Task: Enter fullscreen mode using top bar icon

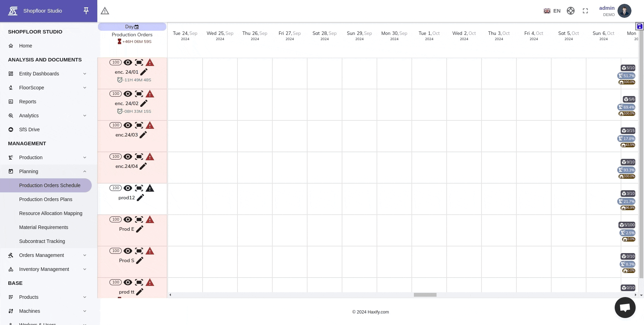Action: pos(585,11)
